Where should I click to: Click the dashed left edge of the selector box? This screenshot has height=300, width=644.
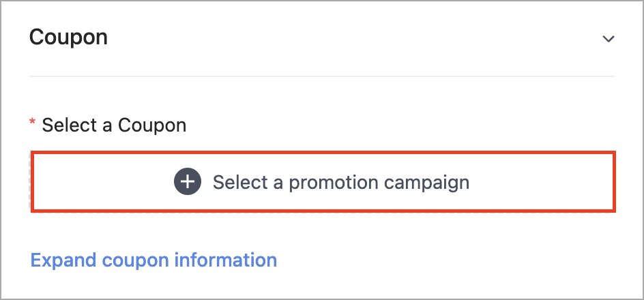pos(29,181)
